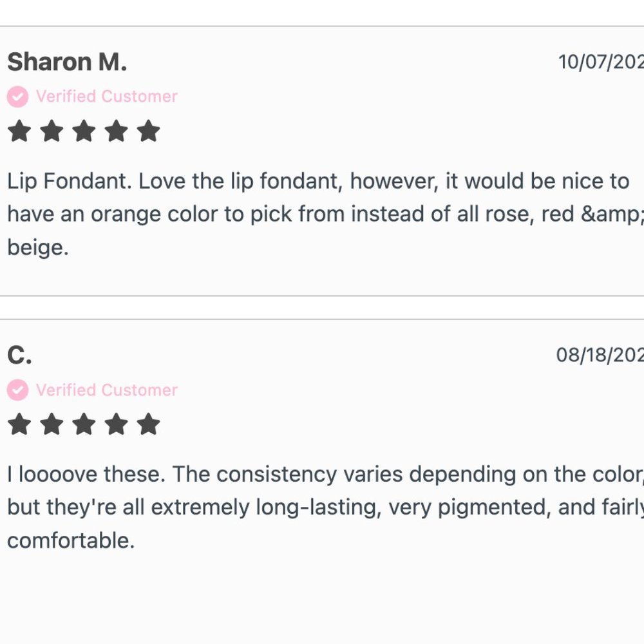The height and width of the screenshot is (644, 644).
Task: Click the fourth star in C.'s rating
Action: point(116,424)
